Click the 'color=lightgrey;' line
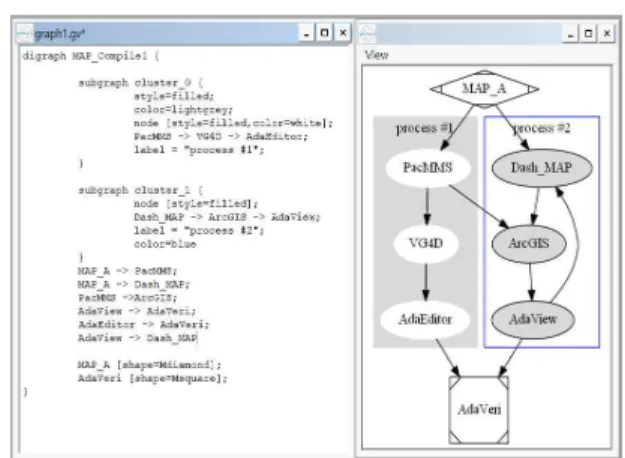 coord(183,110)
